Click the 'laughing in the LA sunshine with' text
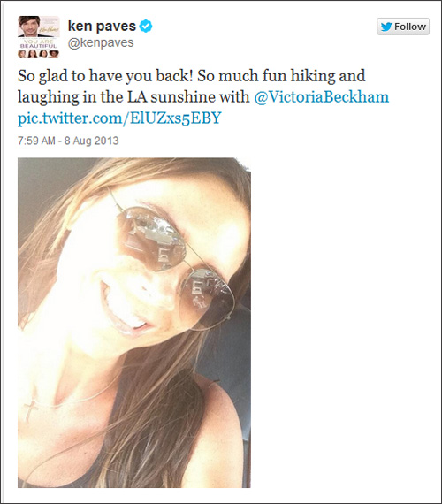 pyautogui.click(x=133, y=96)
